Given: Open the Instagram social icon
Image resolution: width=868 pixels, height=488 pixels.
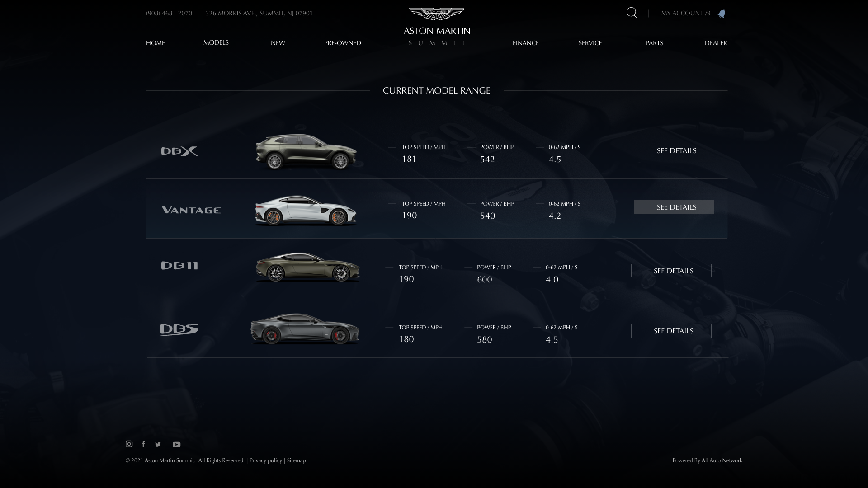Looking at the screenshot, I should [x=129, y=444].
